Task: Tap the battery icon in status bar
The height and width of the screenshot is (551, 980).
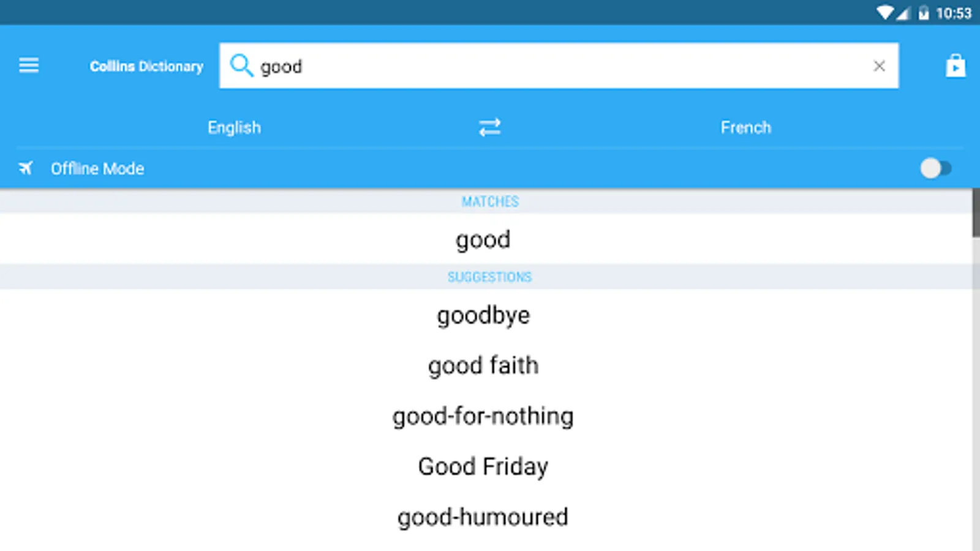Action: pyautogui.click(x=923, y=13)
